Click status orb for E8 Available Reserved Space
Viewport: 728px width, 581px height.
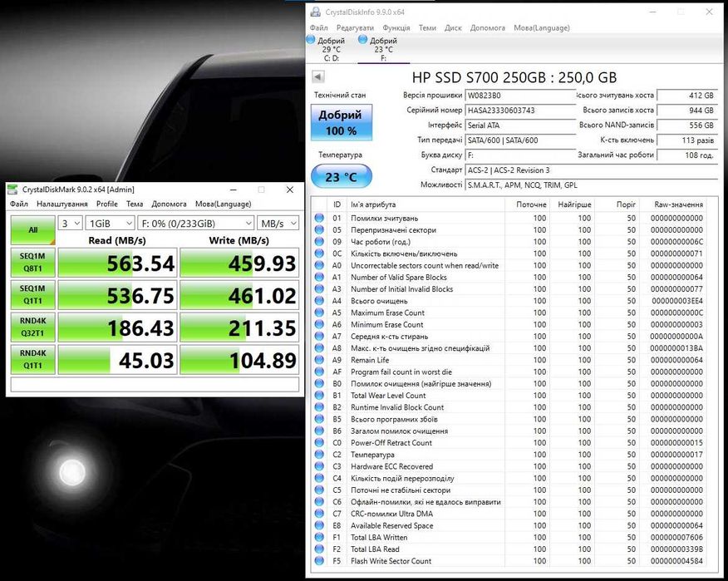pos(319,526)
